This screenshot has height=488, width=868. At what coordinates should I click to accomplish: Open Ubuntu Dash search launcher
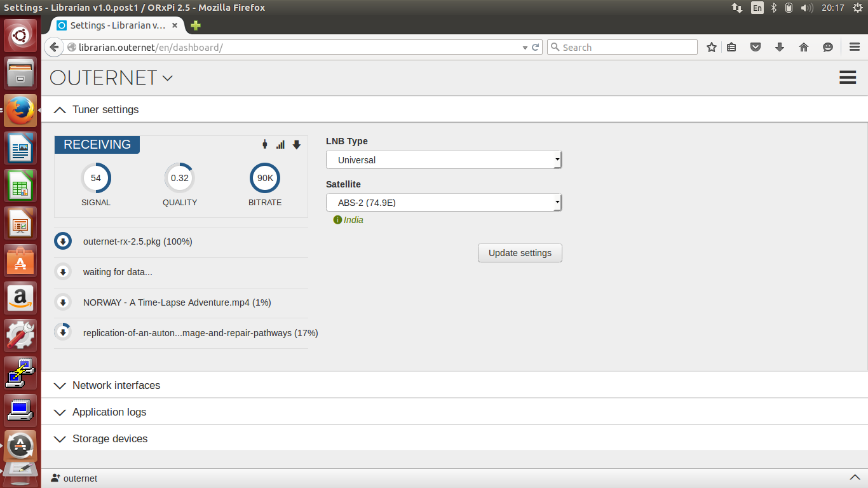point(21,36)
